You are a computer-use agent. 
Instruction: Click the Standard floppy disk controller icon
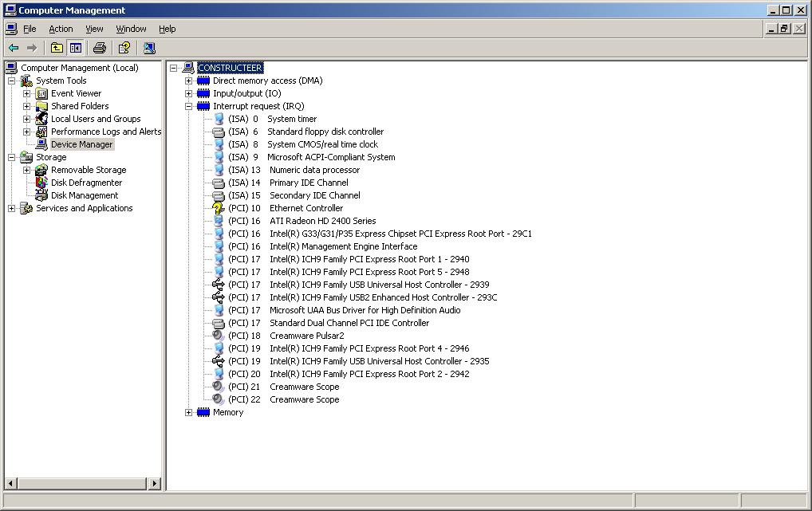218,132
